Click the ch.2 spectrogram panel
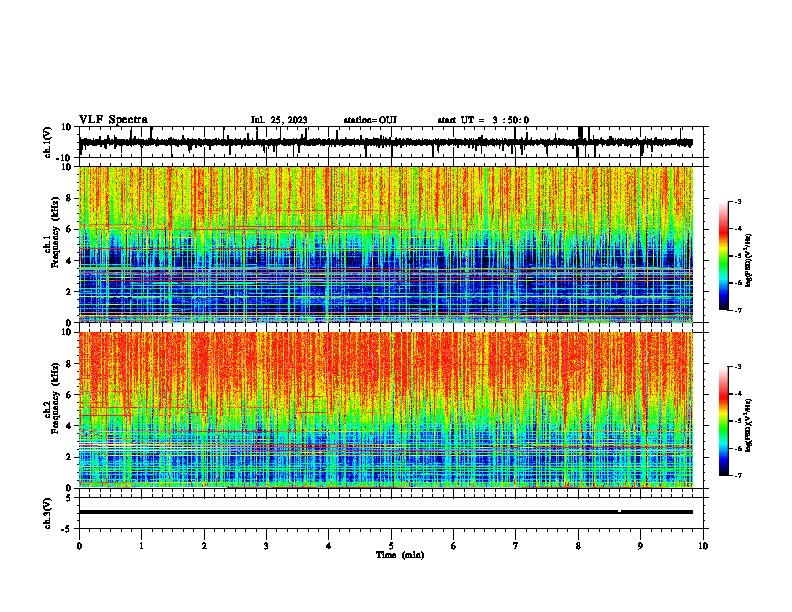The width and height of the screenshot is (792, 612). 386,410
